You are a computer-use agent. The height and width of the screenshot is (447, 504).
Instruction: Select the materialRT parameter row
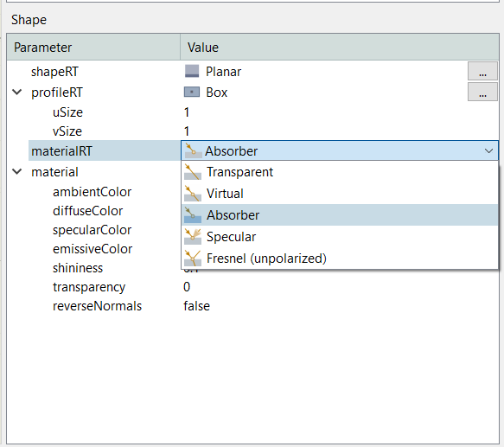(x=61, y=150)
